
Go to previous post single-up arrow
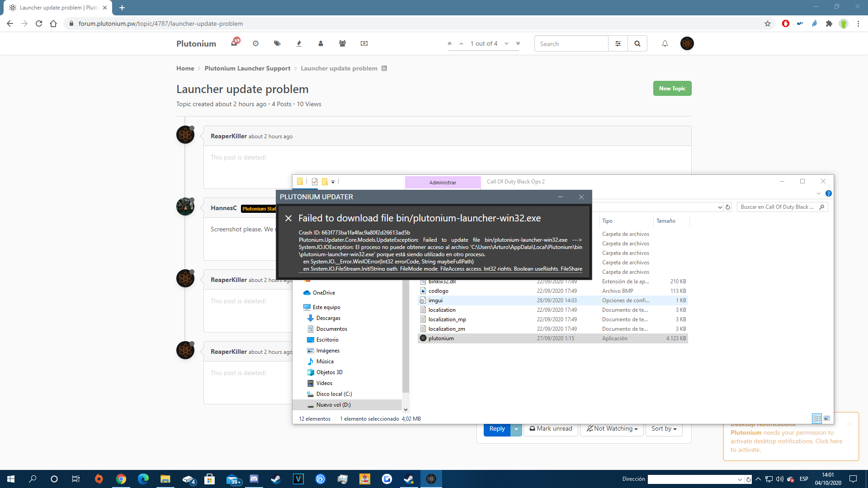[x=461, y=44]
